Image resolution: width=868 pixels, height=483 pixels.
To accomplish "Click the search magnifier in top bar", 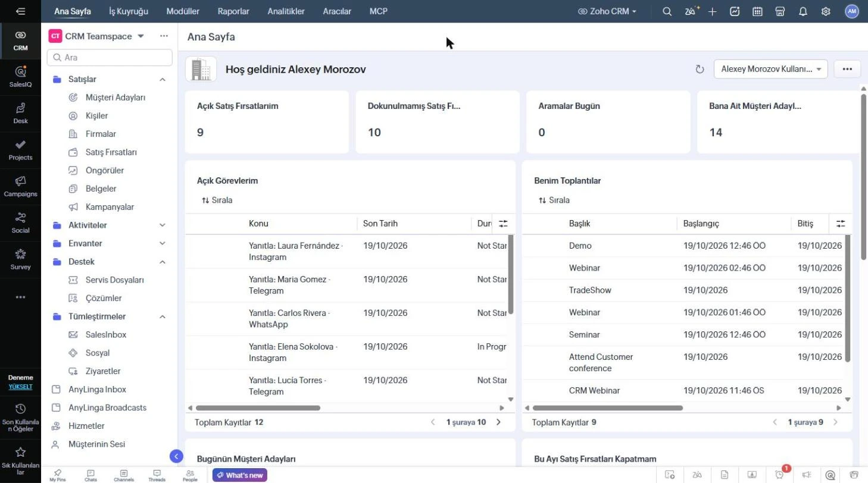I will [667, 11].
